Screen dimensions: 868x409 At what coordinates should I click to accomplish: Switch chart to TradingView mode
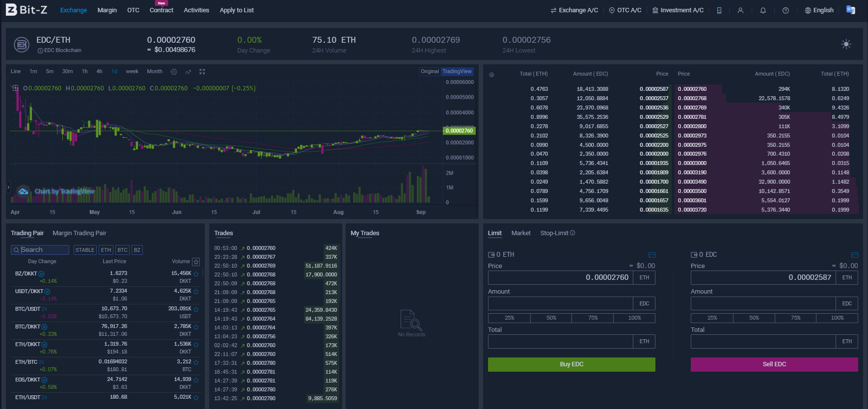[x=457, y=72]
